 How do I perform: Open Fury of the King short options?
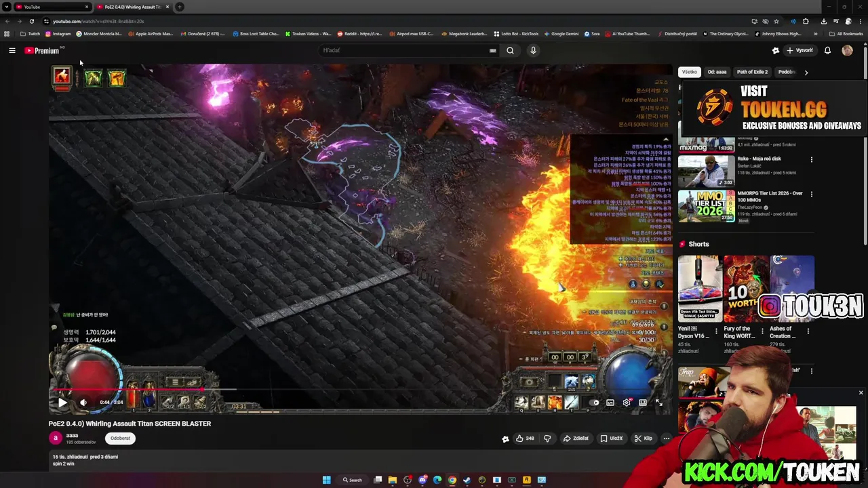point(762,331)
